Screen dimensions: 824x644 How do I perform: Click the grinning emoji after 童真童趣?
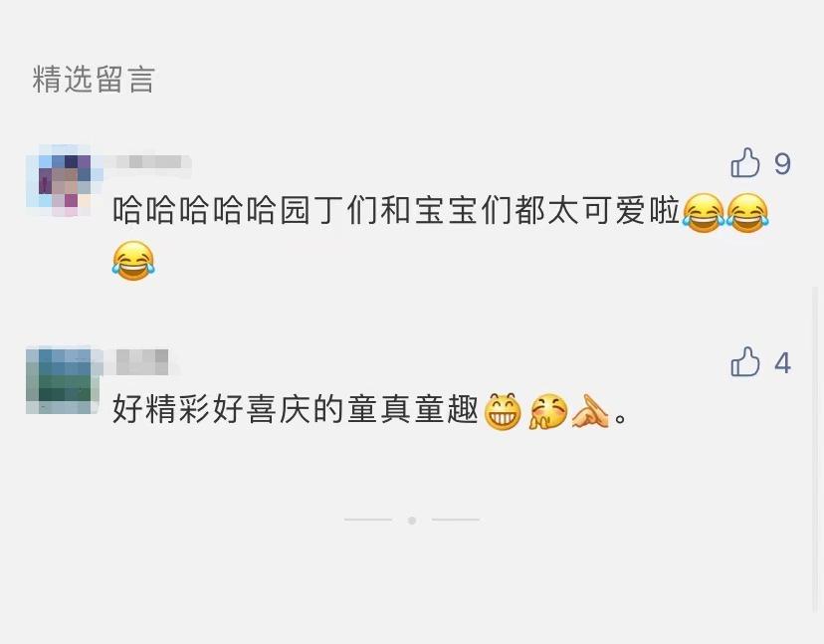pyautogui.click(x=503, y=411)
